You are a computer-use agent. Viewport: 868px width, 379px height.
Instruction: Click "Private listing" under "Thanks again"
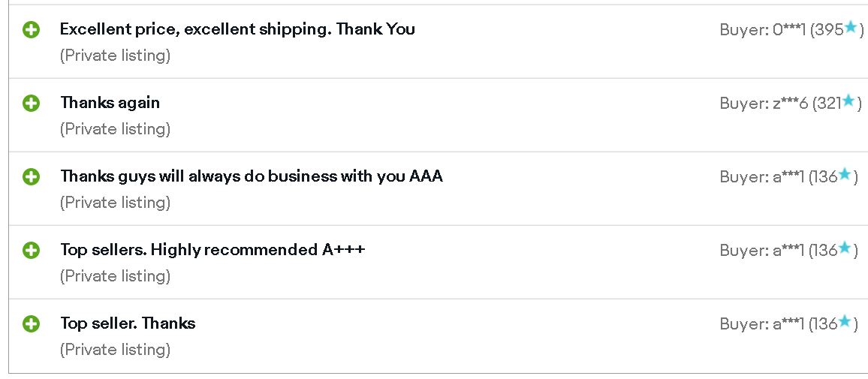point(115,129)
